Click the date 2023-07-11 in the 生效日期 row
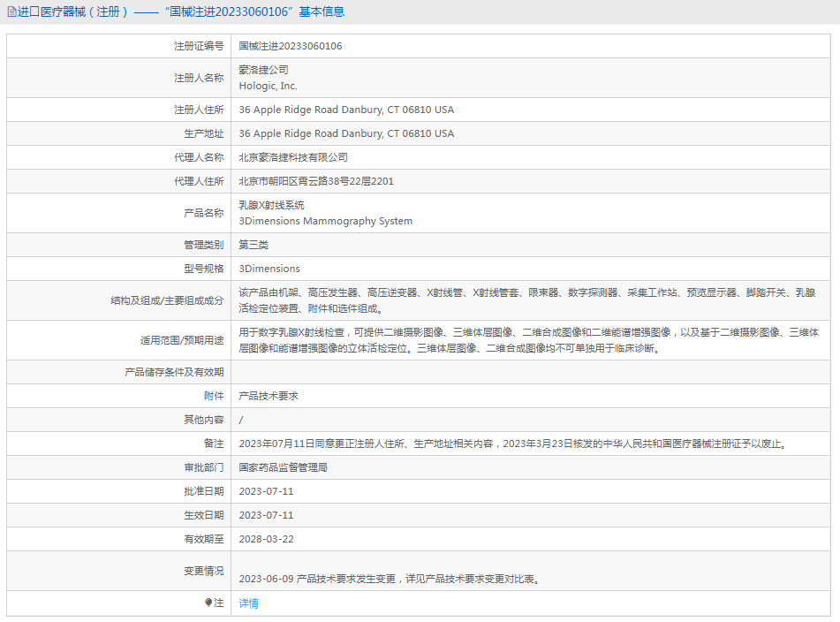 click(266, 515)
